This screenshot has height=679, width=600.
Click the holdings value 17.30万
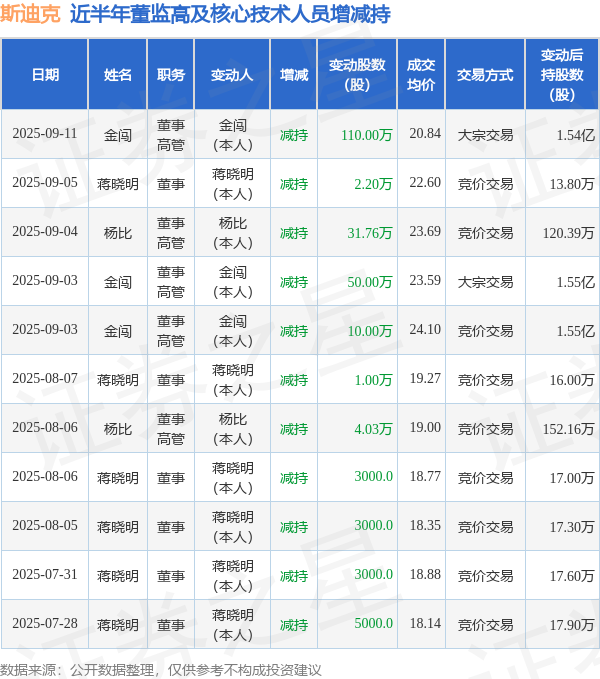(572, 527)
